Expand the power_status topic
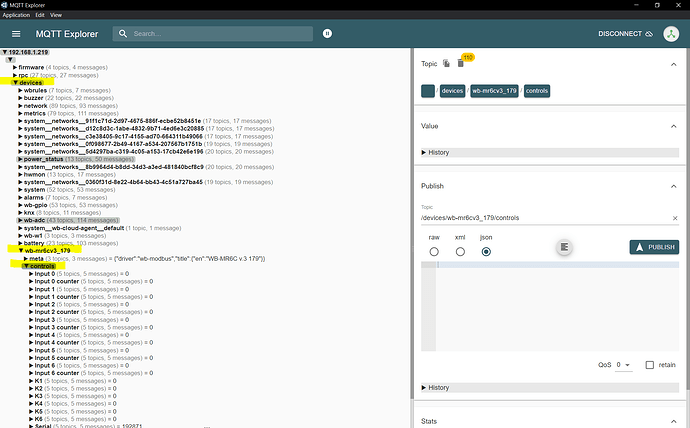Viewport: 690px width, 428px height. tap(20, 159)
